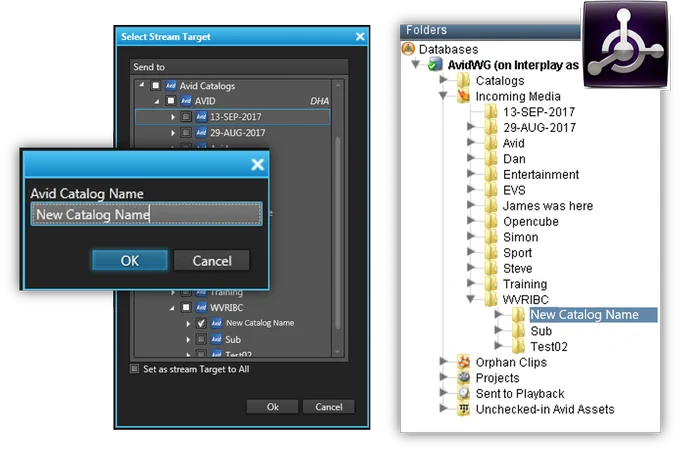Viewport: 680px width, 452px height.
Task: Click Ok in Select Stream Target dialog
Action: (x=272, y=407)
